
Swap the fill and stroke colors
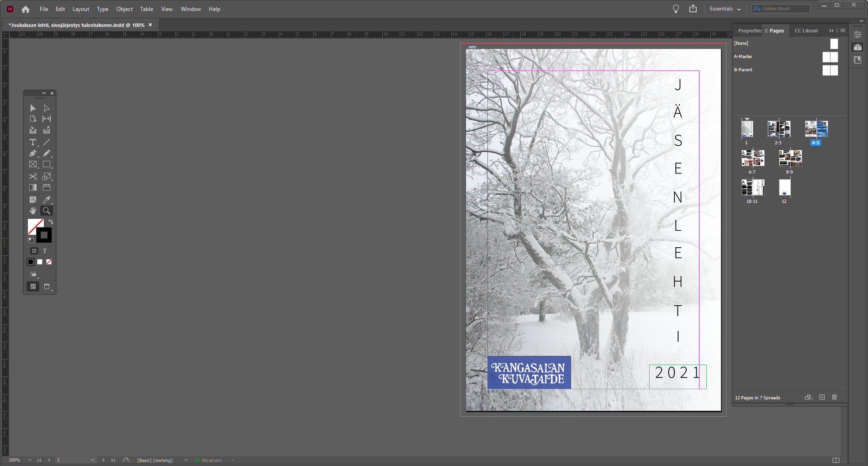coord(50,222)
